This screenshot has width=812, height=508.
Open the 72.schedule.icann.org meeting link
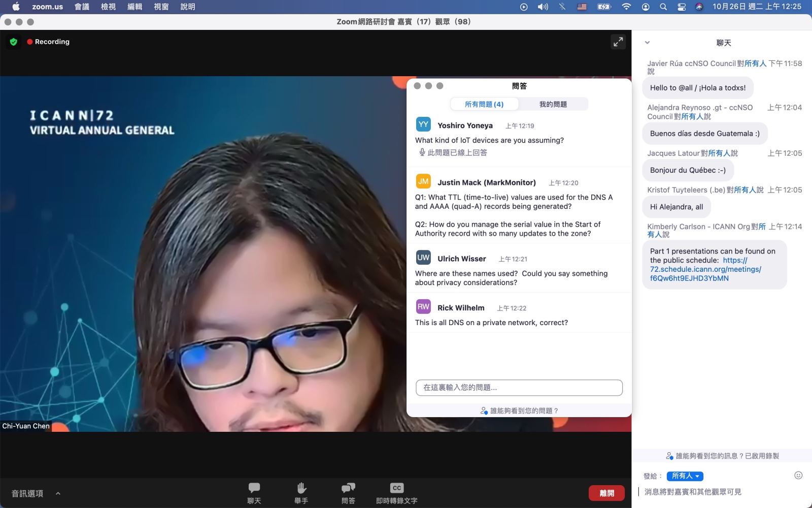click(x=705, y=269)
